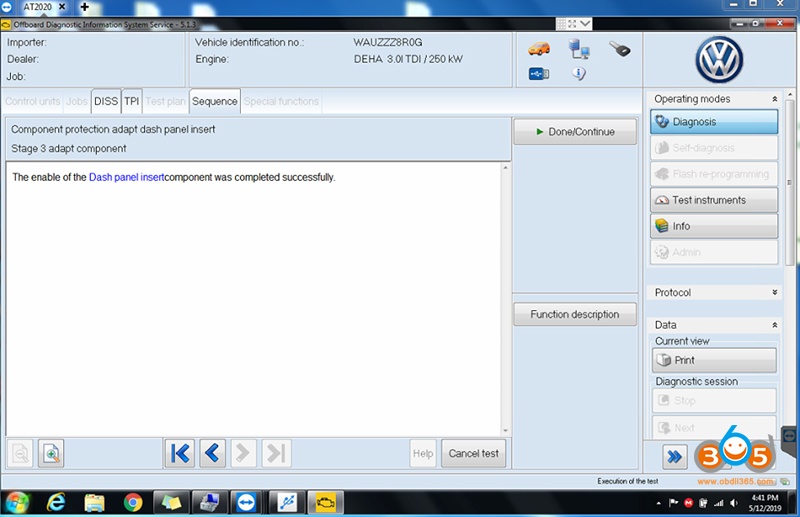This screenshot has height=517, width=800.
Task: Collapse the Operating modes section
Action: pyautogui.click(x=774, y=99)
